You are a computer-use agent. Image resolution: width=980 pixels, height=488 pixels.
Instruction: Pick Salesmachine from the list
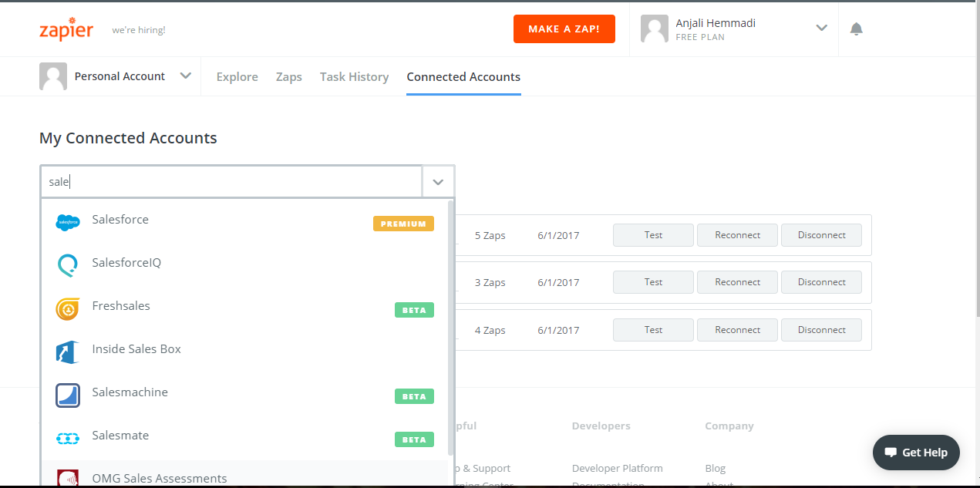(245, 395)
